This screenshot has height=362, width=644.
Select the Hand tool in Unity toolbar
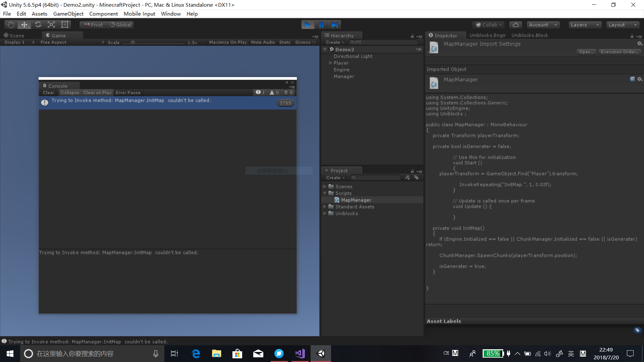[x=11, y=25]
